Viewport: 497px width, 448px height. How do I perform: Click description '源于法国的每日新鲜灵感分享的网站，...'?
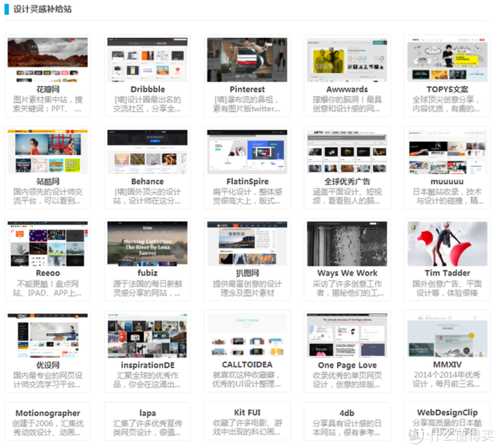coord(148,288)
